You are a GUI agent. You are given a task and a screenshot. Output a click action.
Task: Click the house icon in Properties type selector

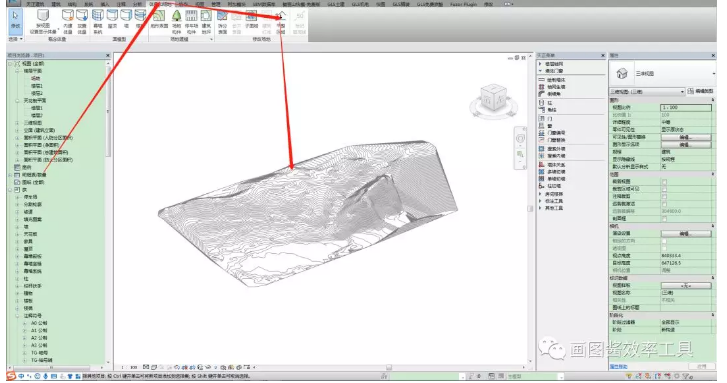[622, 74]
